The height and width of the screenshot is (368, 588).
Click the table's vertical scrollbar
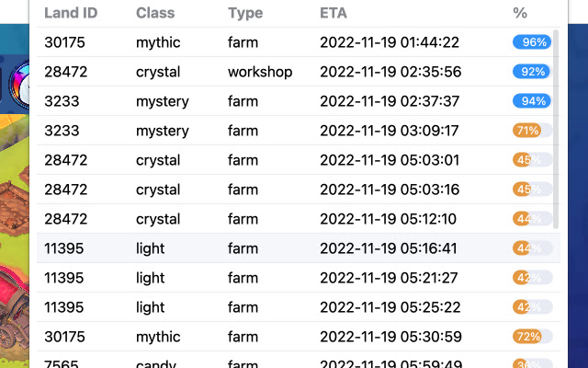click(556, 129)
